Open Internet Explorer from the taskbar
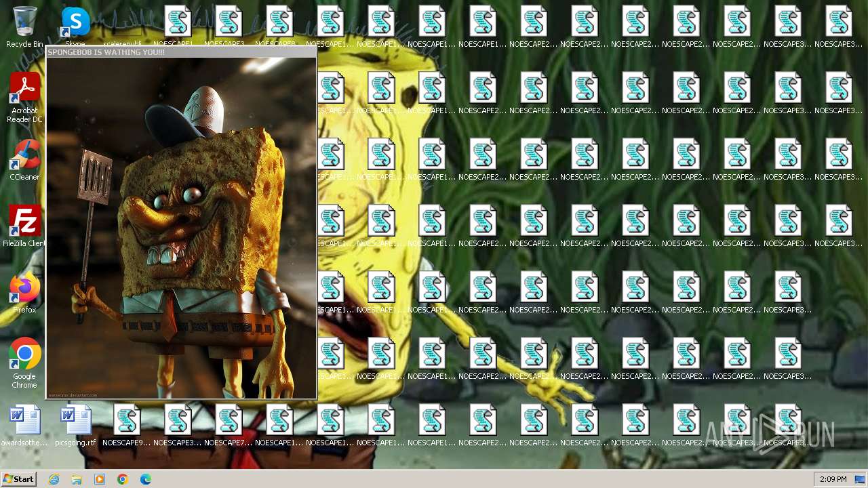Image resolution: width=868 pixels, height=488 pixels. [54, 479]
